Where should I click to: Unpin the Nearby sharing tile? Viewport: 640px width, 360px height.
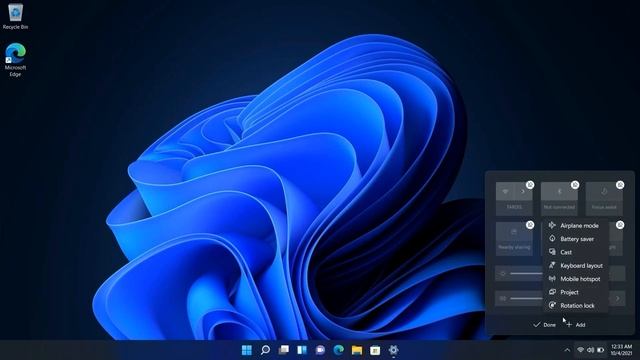530,225
